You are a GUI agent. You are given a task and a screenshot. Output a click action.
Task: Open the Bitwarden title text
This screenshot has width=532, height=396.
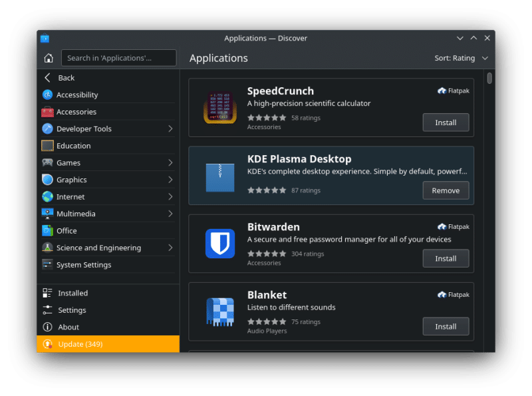(x=273, y=227)
